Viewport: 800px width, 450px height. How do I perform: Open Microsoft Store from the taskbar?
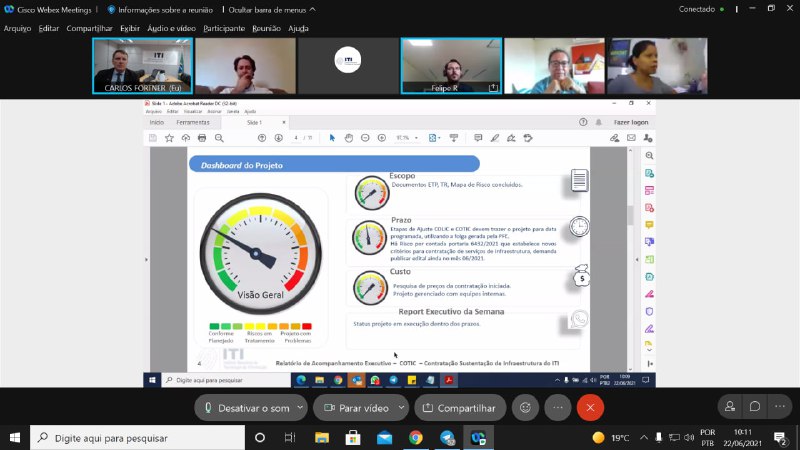coord(352,438)
